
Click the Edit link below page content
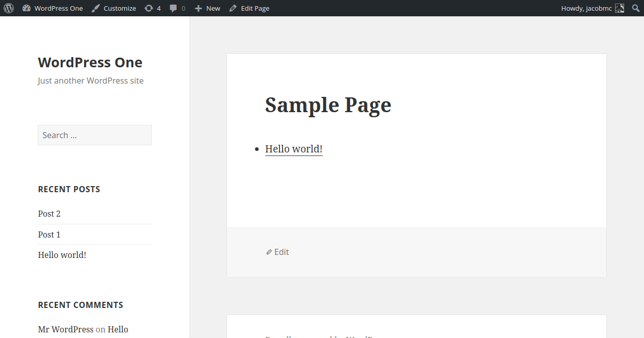pyautogui.click(x=282, y=252)
